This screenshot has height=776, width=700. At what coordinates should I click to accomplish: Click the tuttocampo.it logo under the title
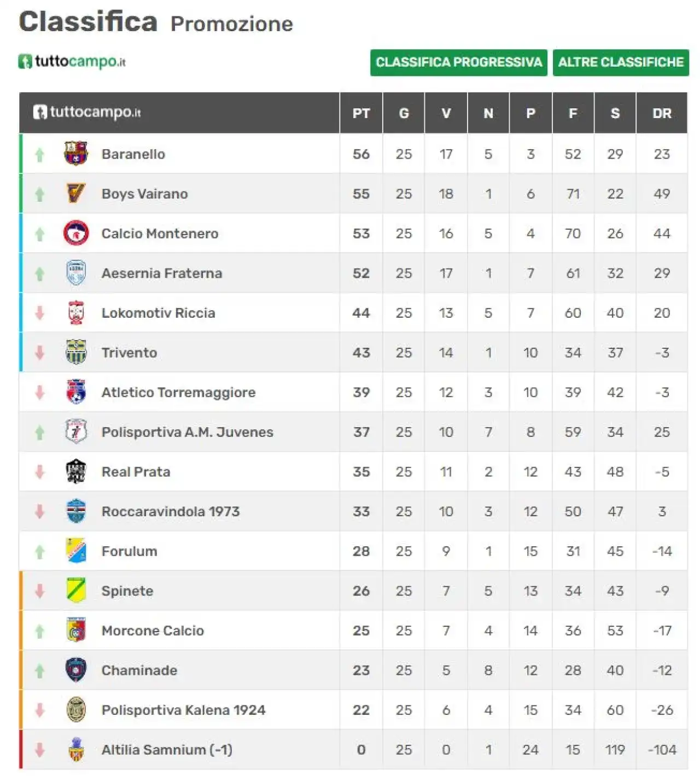72,61
